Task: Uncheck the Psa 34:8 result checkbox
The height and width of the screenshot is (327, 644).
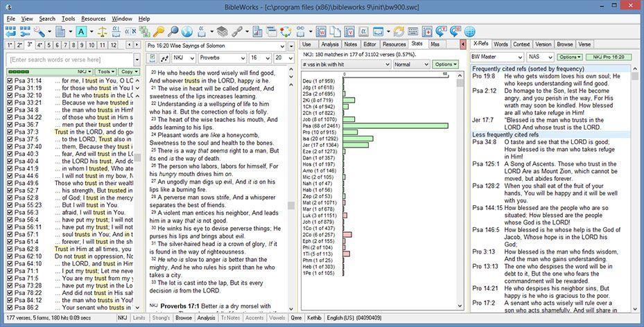Action: click(10, 110)
